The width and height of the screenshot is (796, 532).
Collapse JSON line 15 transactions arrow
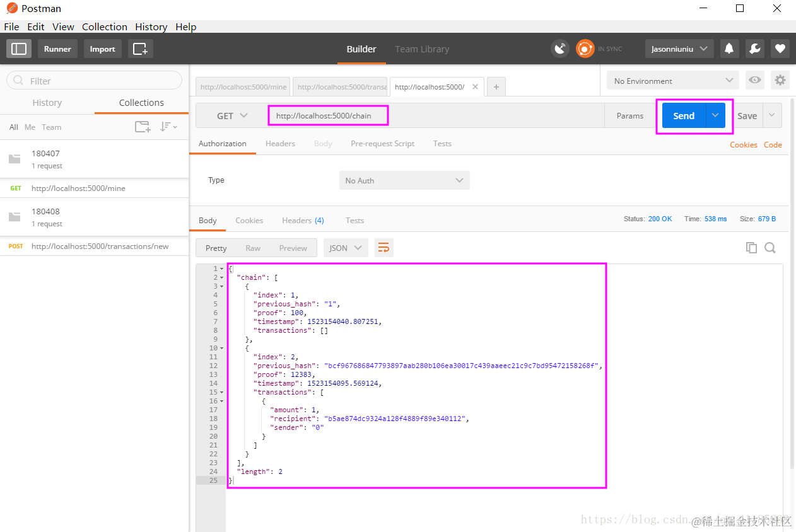click(x=221, y=392)
